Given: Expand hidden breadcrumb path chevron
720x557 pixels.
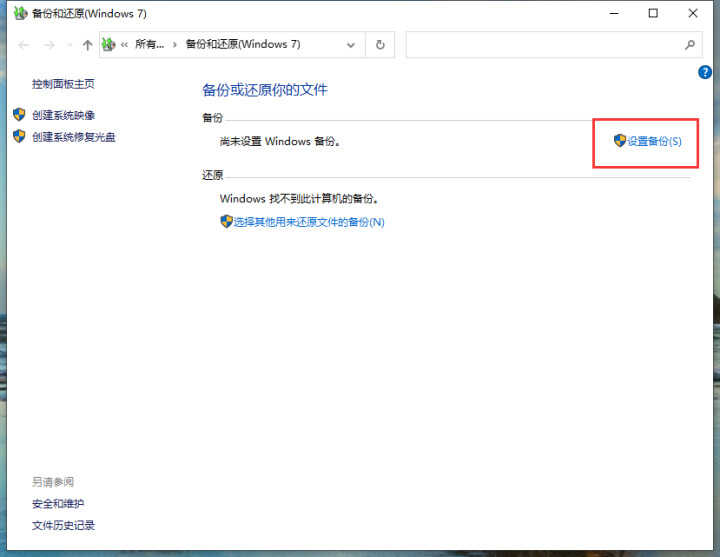Looking at the screenshot, I should (124, 45).
